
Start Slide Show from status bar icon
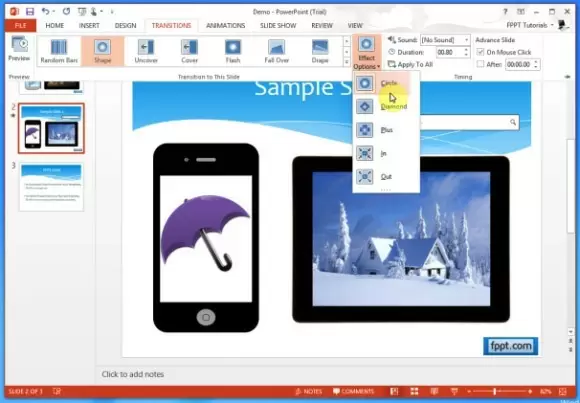(454, 392)
